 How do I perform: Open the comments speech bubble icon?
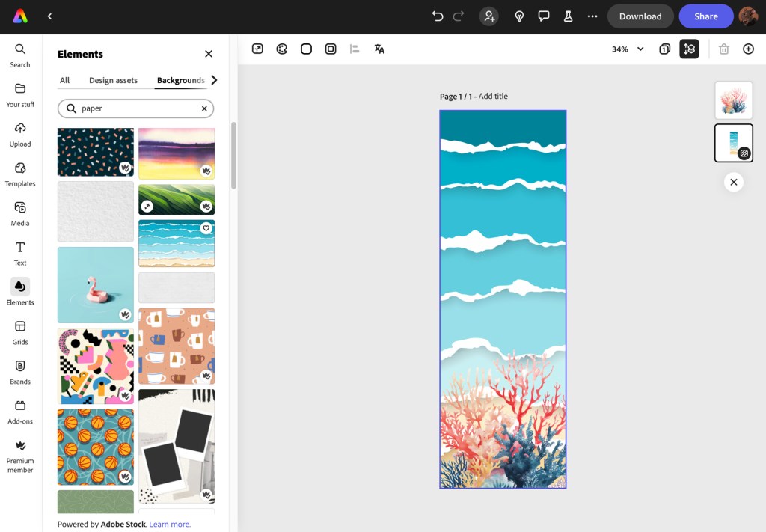[x=544, y=16]
